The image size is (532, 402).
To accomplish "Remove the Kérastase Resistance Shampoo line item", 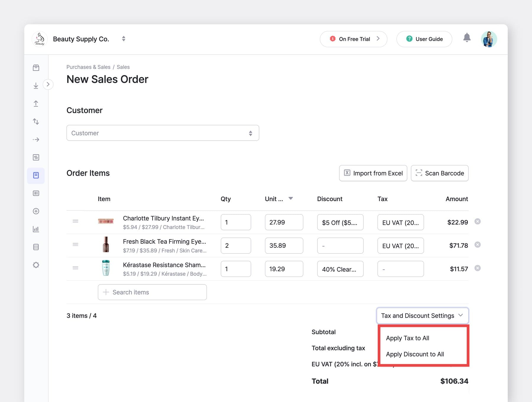I will [478, 268].
